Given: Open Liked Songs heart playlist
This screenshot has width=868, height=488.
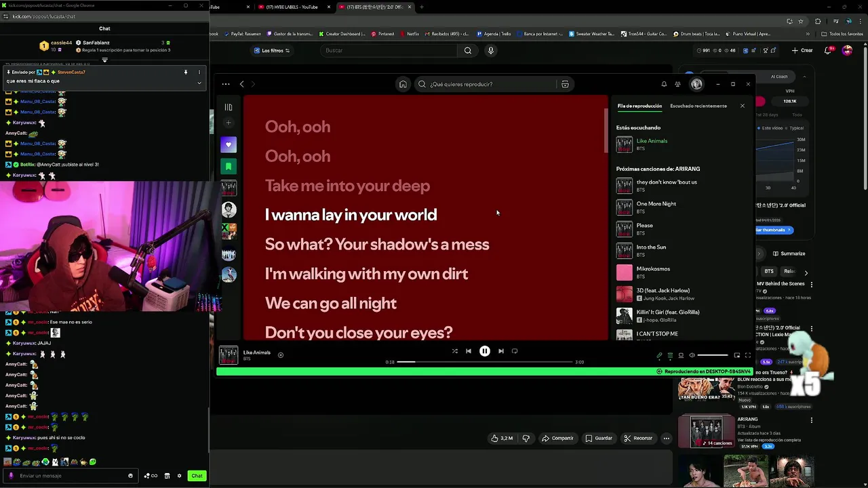Looking at the screenshot, I should click(229, 144).
